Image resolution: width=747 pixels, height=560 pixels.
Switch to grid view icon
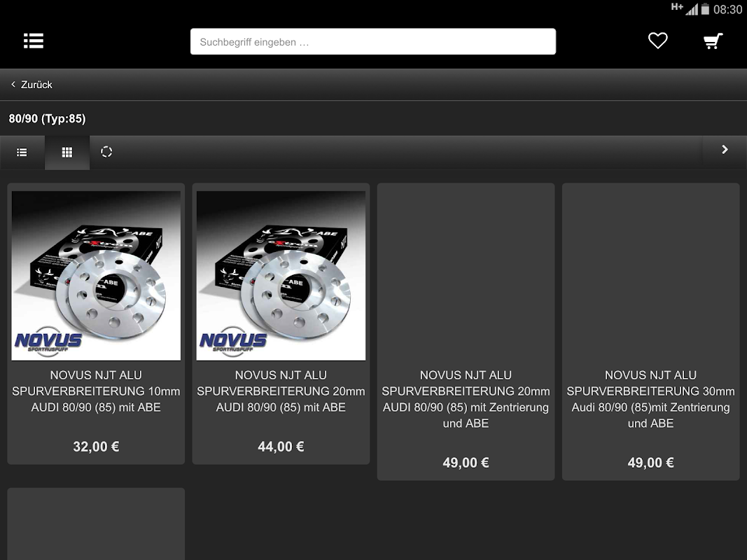click(67, 153)
